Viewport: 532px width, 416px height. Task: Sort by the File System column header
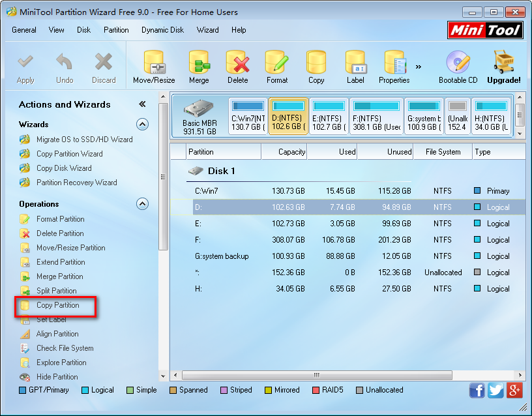click(x=443, y=152)
